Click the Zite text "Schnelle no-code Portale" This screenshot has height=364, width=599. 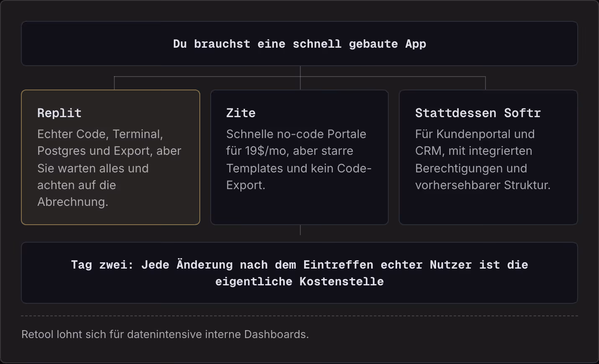point(296,134)
